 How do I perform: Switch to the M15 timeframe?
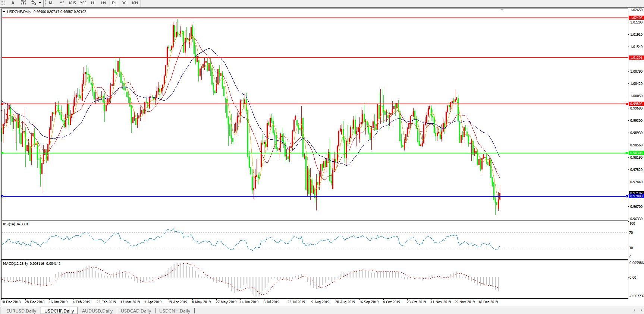72,3
